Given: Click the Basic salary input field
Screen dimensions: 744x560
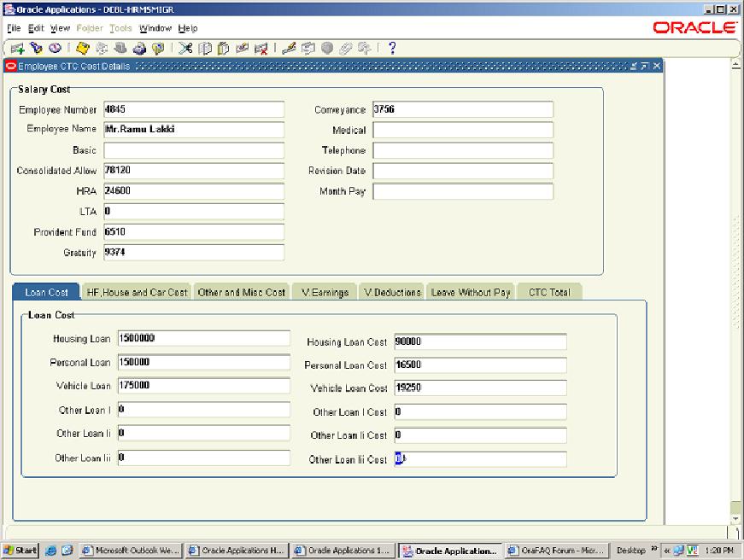Looking at the screenshot, I should (193, 150).
